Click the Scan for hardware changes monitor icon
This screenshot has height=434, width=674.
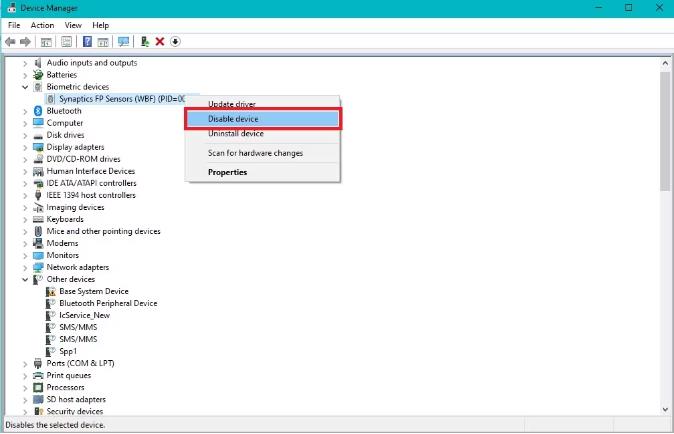pyautogui.click(x=123, y=42)
